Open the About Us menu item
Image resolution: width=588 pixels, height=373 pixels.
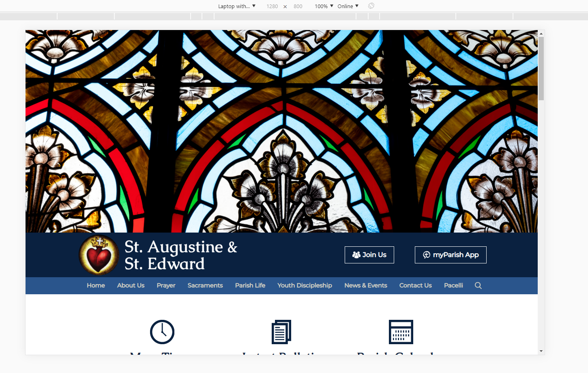click(131, 286)
